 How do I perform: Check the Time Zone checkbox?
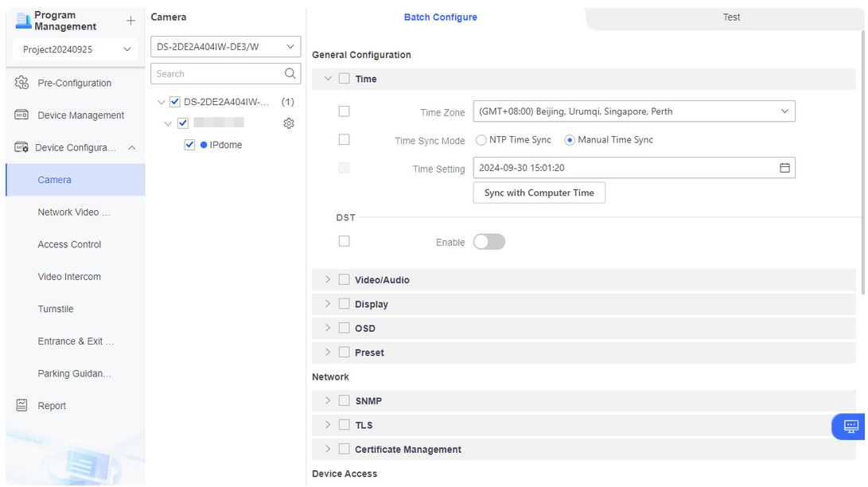344,111
